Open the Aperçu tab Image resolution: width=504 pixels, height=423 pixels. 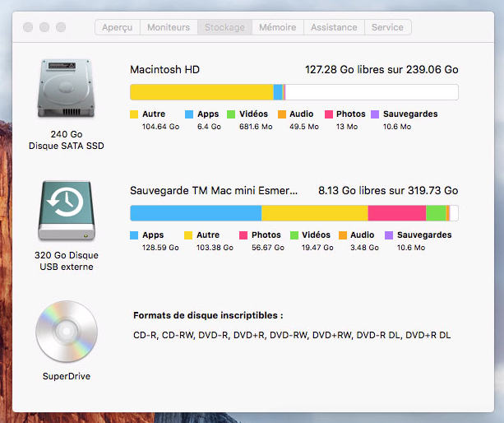click(x=118, y=27)
